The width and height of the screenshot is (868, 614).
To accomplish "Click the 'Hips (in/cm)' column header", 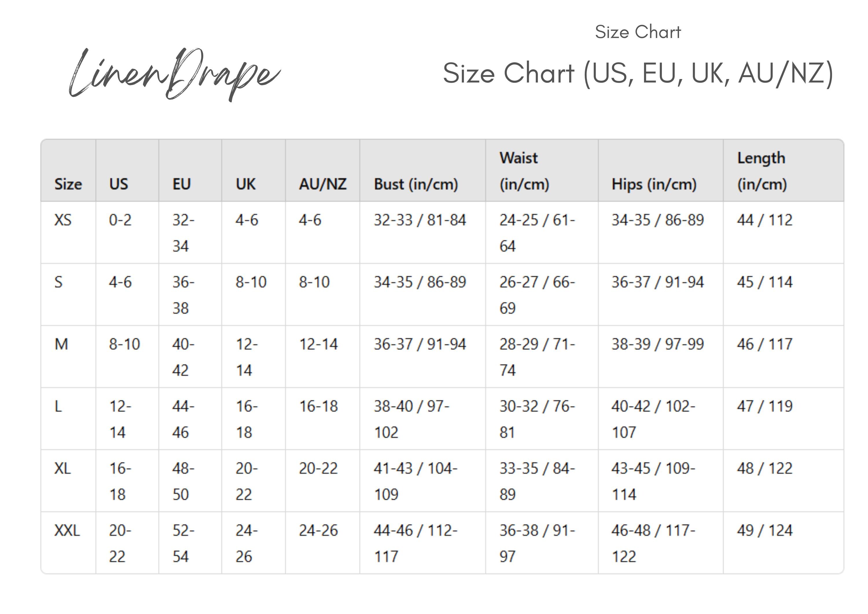I will point(654,184).
